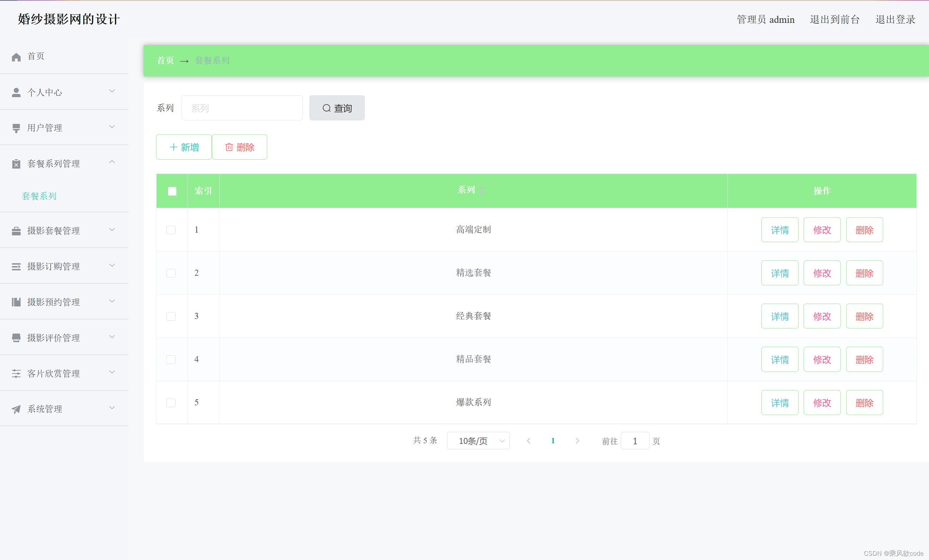Focus the 系列 search input field
The height and width of the screenshot is (560, 929).
click(242, 108)
